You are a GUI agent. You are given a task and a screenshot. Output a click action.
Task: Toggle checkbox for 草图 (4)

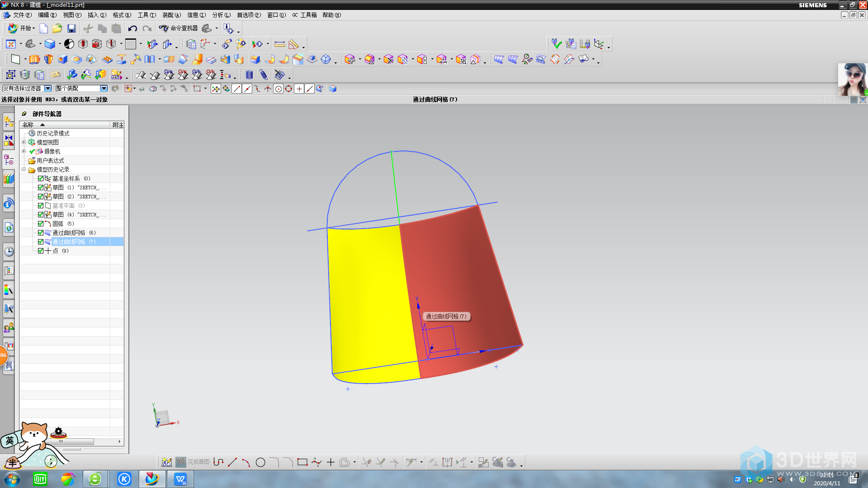tap(41, 215)
